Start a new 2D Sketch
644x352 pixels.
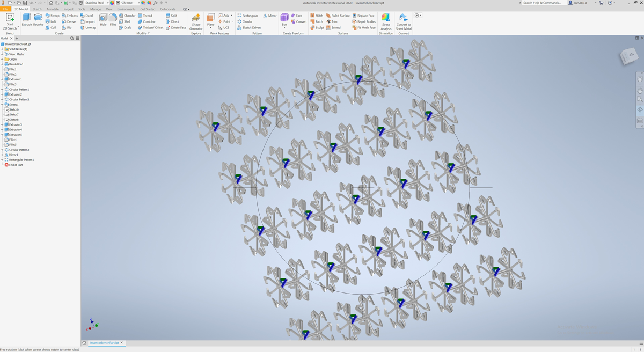click(x=10, y=20)
